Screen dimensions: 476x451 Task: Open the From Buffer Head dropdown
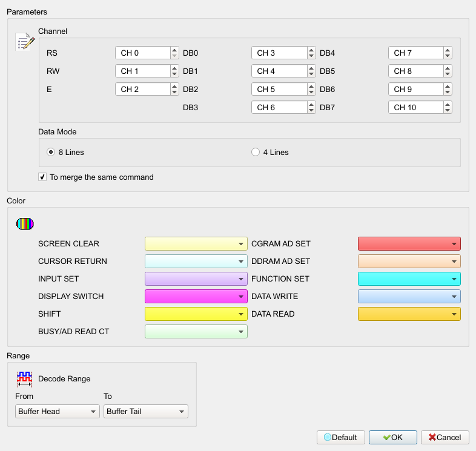[x=58, y=411]
